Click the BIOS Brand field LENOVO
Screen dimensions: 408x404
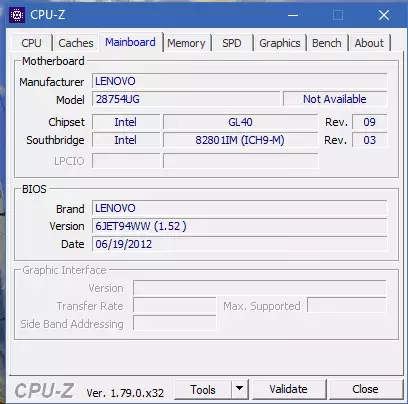point(239,208)
